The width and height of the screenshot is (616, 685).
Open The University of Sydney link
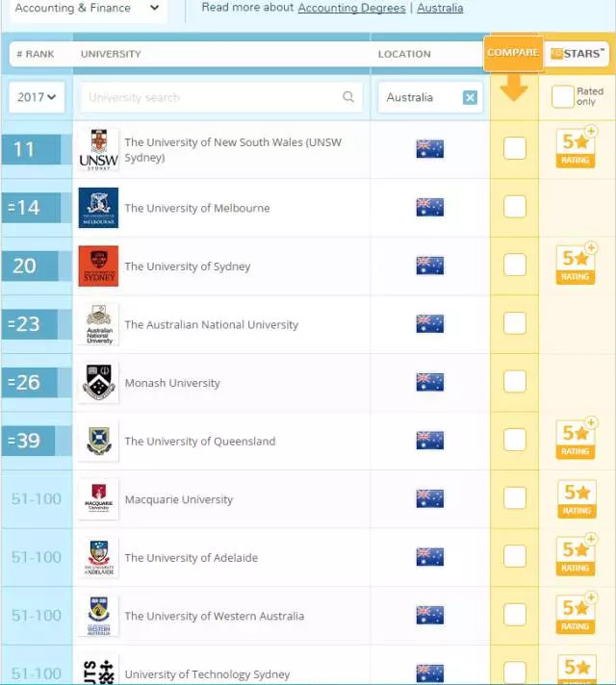coord(188,266)
